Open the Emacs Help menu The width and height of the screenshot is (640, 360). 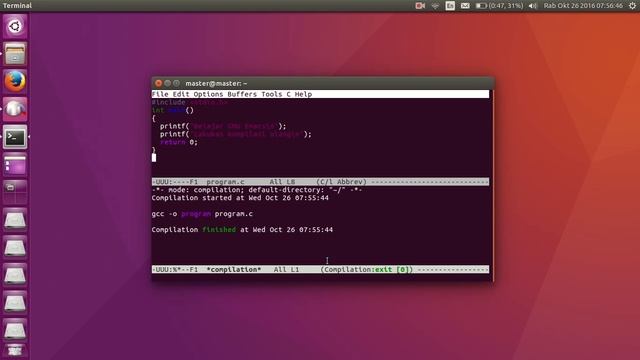tap(303, 94)
